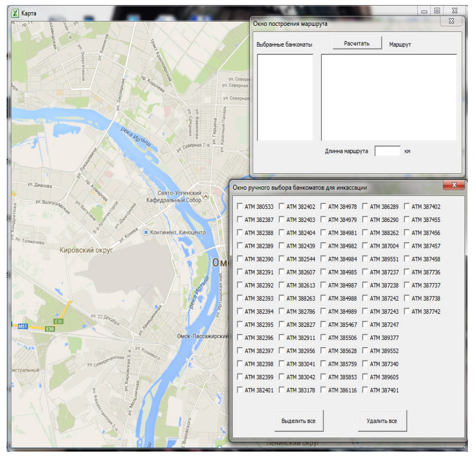The height and width of the screenshot is (456, 476).
Task: Check the ATM 387401 checkbox
Action: 365,390
